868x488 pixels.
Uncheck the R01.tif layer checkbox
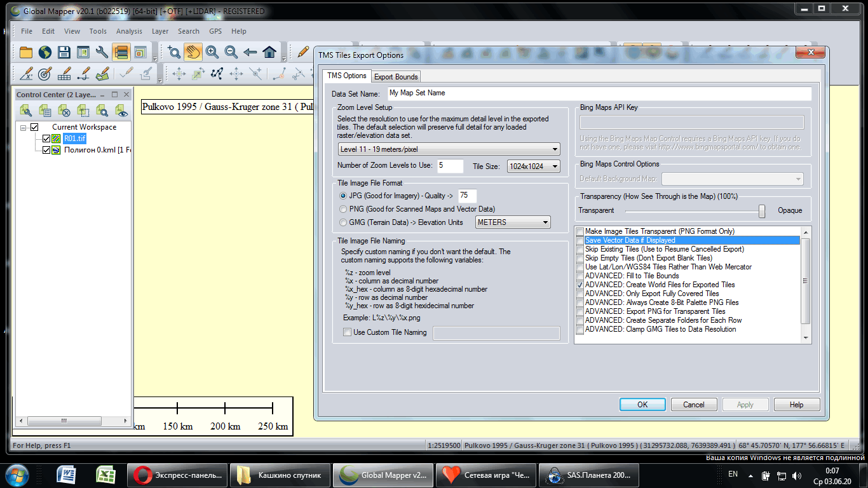46,139
